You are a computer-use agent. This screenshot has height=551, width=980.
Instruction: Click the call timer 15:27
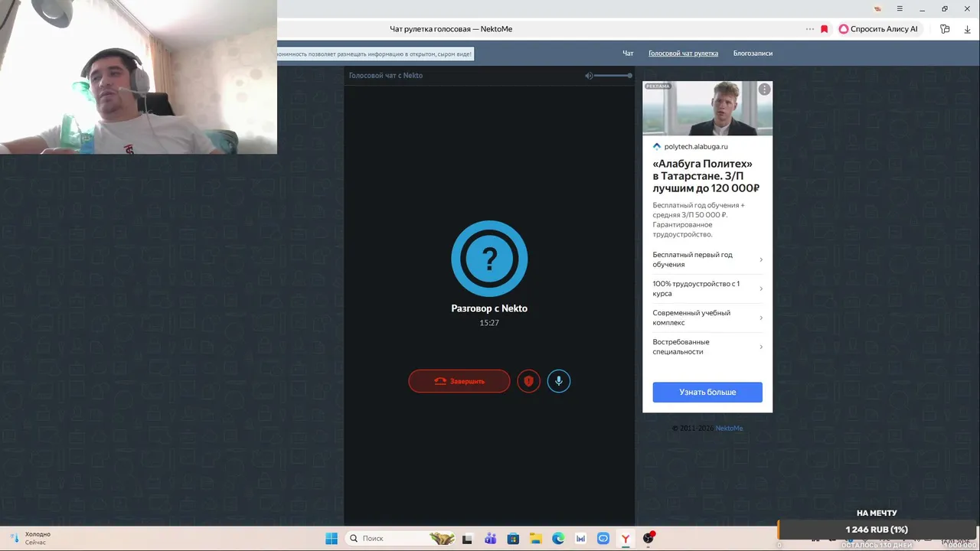point(489,323)
